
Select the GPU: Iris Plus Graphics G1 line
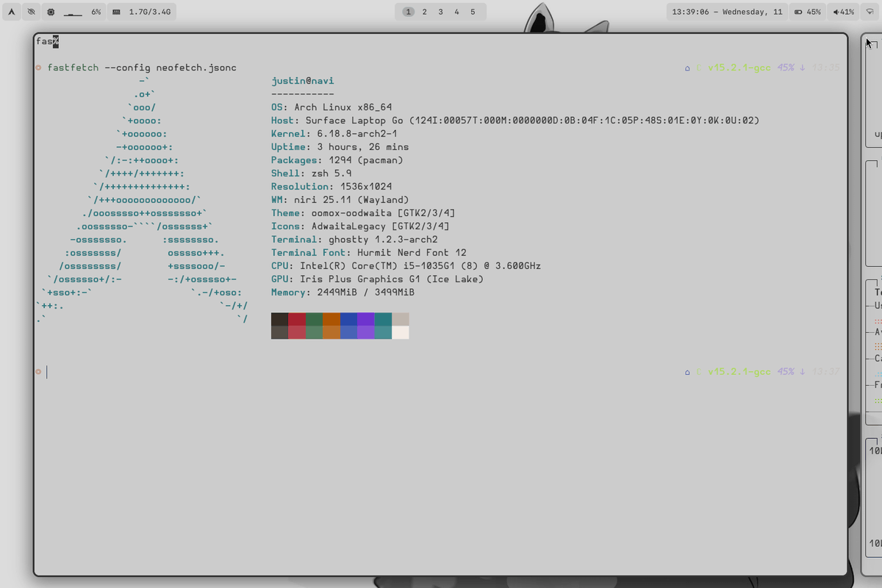[x=378, y=279]
